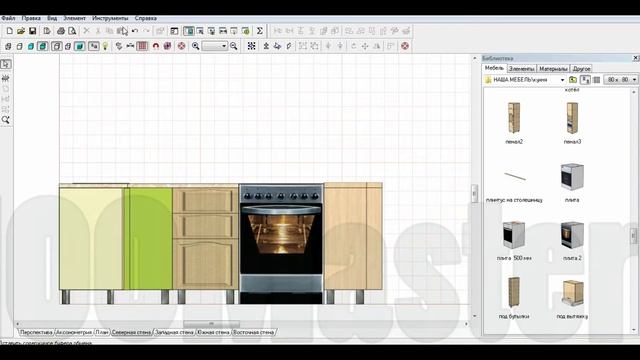Toggle the semi-transparency cube button
Screen dimensions: 640x360
68,46
